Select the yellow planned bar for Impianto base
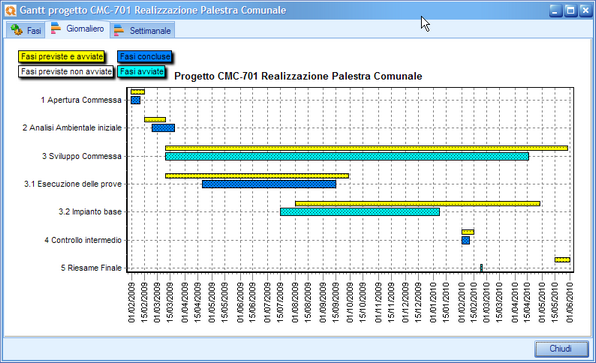The height and width of the screenshot is (363, 596). [417, 204]
